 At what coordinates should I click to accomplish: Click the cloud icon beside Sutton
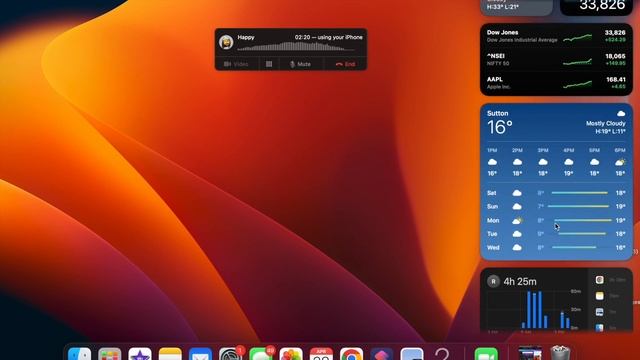pos(621,113)
